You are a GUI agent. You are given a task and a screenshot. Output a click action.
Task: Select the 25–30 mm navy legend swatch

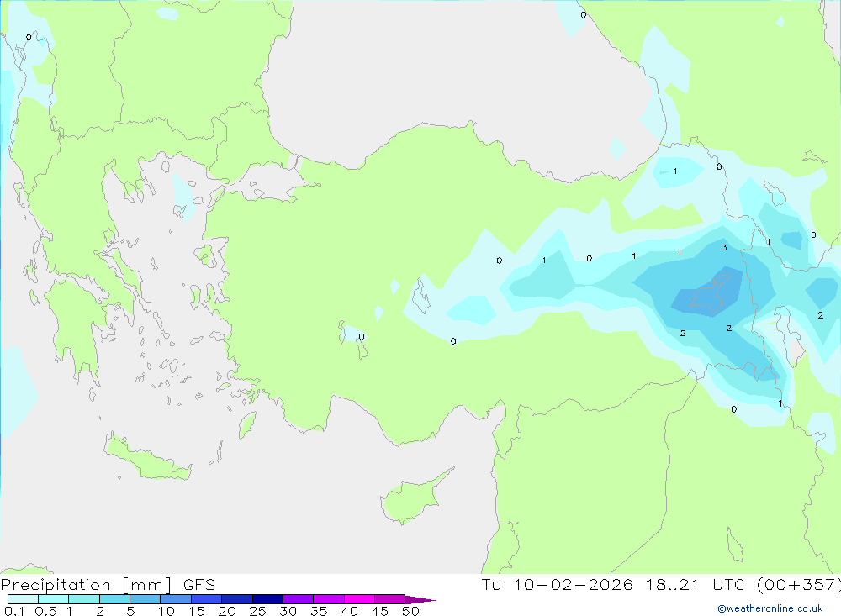click(267, 599)
